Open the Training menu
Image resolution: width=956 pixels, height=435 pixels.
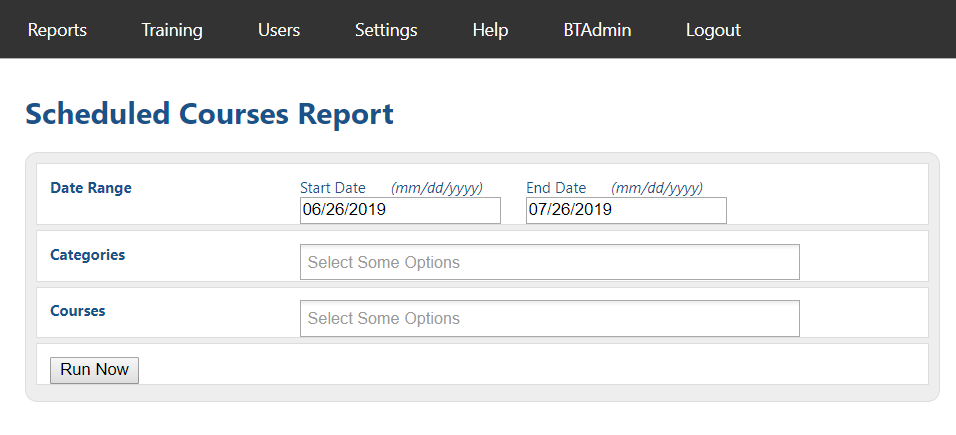click(x=172, y=30)
